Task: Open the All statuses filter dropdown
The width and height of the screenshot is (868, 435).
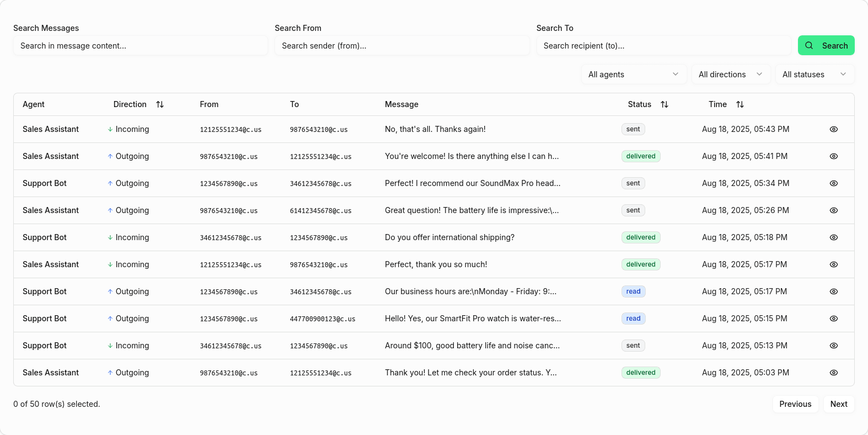Action: [814, 75]
